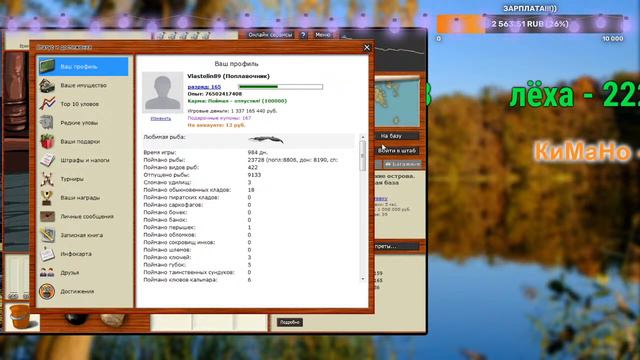Click the Поймано бочек row
The width and height of the screenshot is (640, 360).
[249, 212]
